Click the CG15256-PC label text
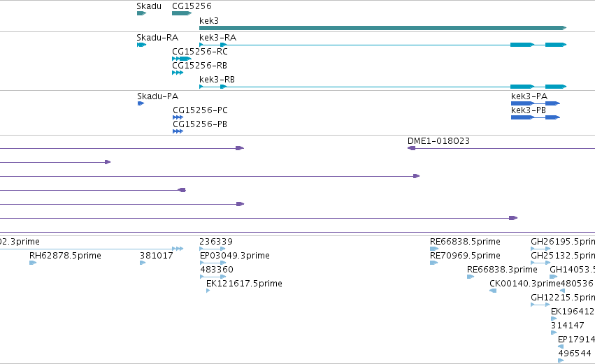 (200, 110)
